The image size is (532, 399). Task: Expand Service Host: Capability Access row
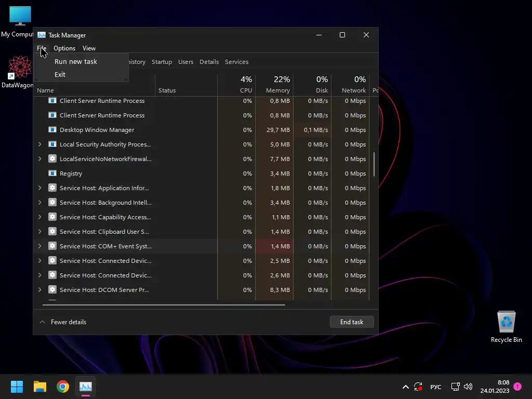(x=39, y=217)
